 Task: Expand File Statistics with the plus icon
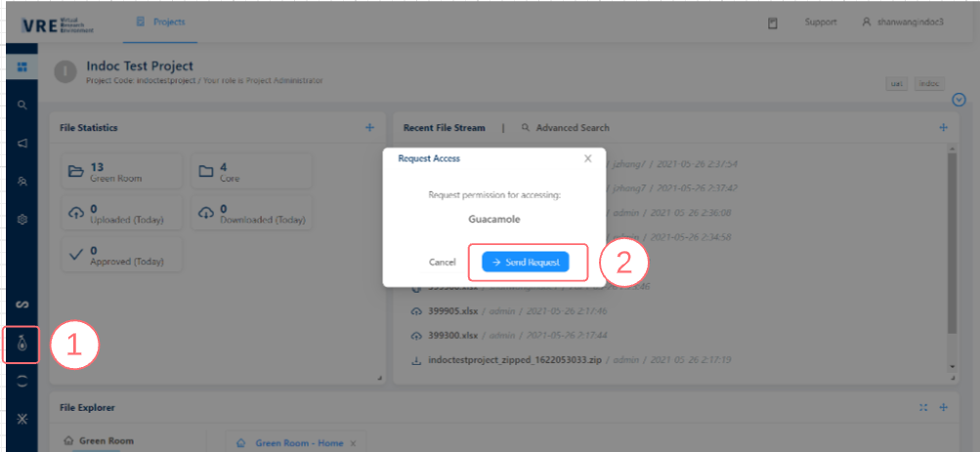click(369, 128)
